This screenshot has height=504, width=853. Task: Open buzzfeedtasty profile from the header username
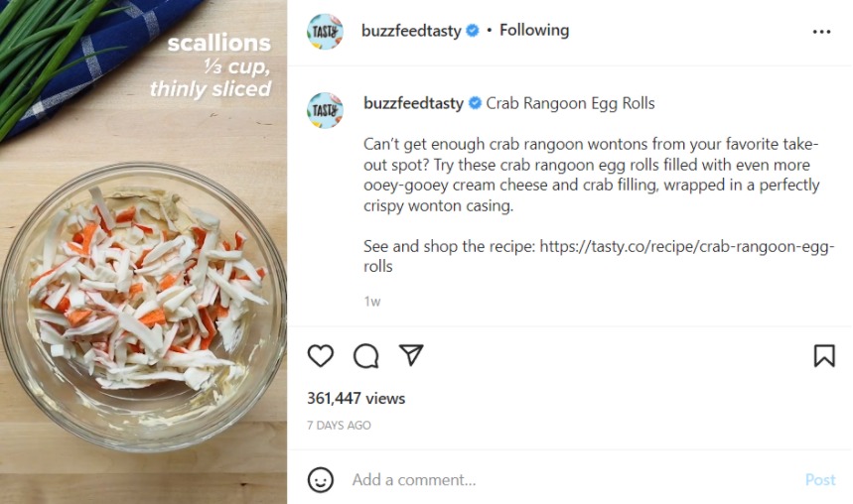click(x=411, y=31)
